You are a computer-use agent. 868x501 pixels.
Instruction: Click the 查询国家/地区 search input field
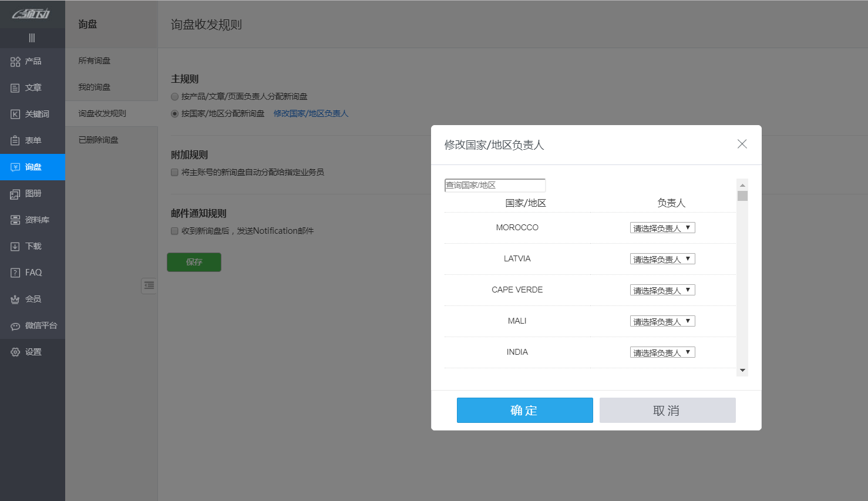coord(495,185)
